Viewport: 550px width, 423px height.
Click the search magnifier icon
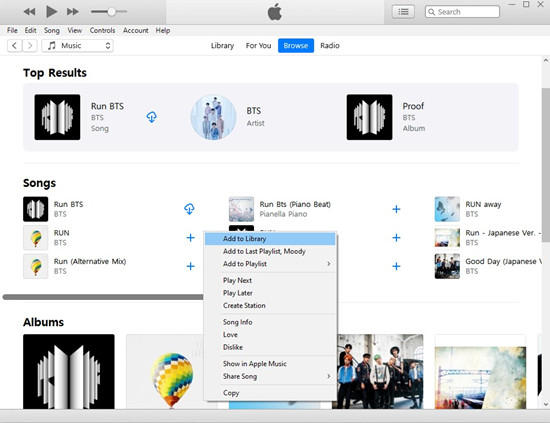(x=432, y=12)
